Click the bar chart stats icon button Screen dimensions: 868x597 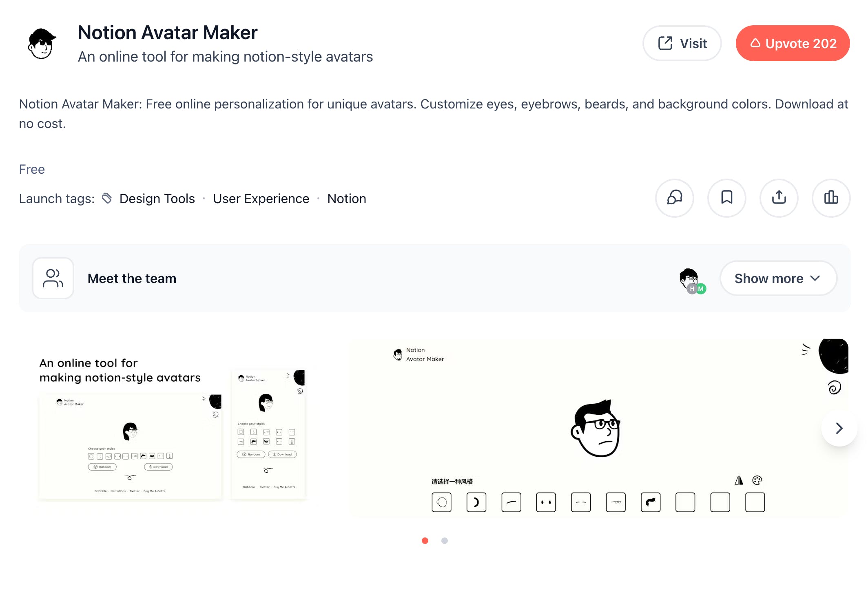point(831,198)
